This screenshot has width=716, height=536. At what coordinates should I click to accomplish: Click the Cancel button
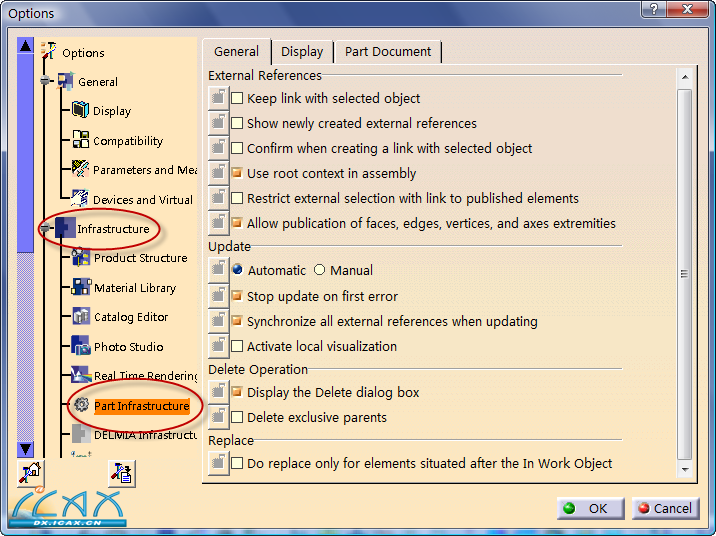tap(666, 509)
